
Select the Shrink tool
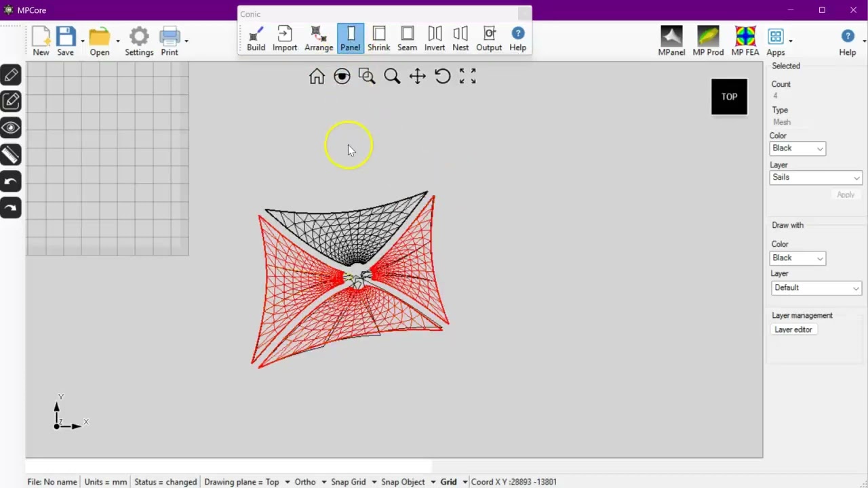[379, 39]
